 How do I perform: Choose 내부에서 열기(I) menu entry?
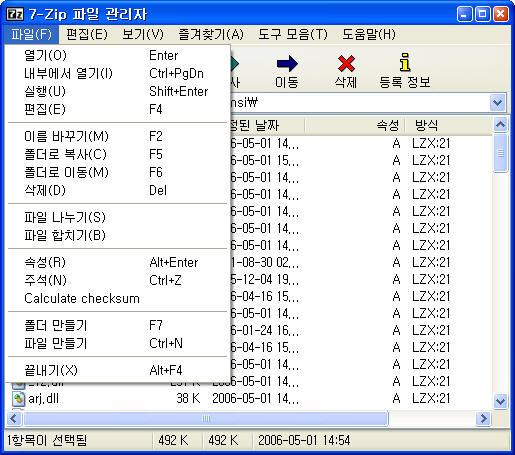117,73
